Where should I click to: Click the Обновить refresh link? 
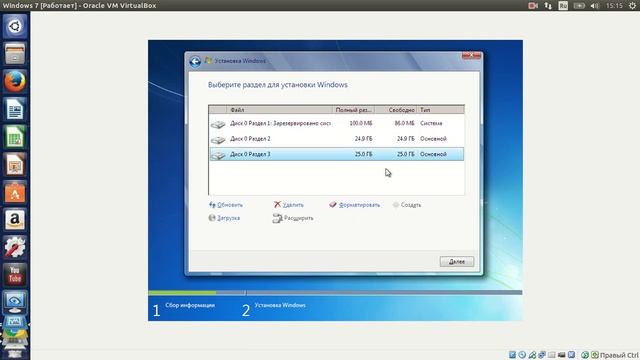point(230,205)
